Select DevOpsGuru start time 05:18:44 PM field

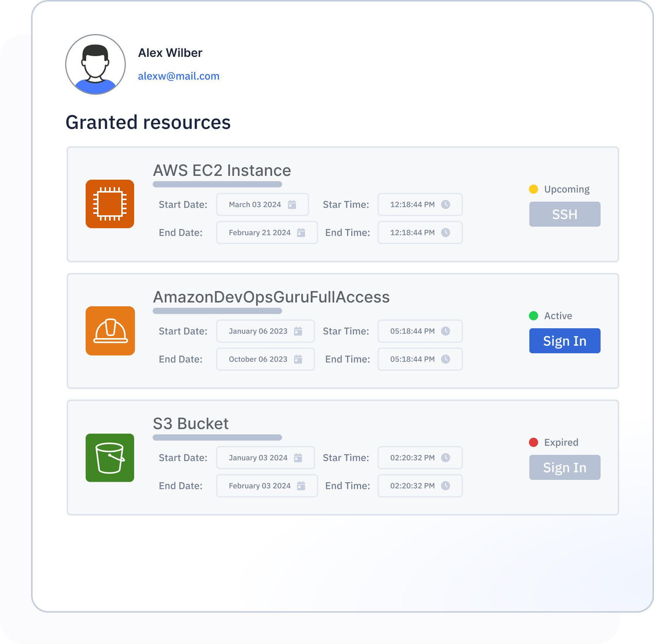click(420, 331)
